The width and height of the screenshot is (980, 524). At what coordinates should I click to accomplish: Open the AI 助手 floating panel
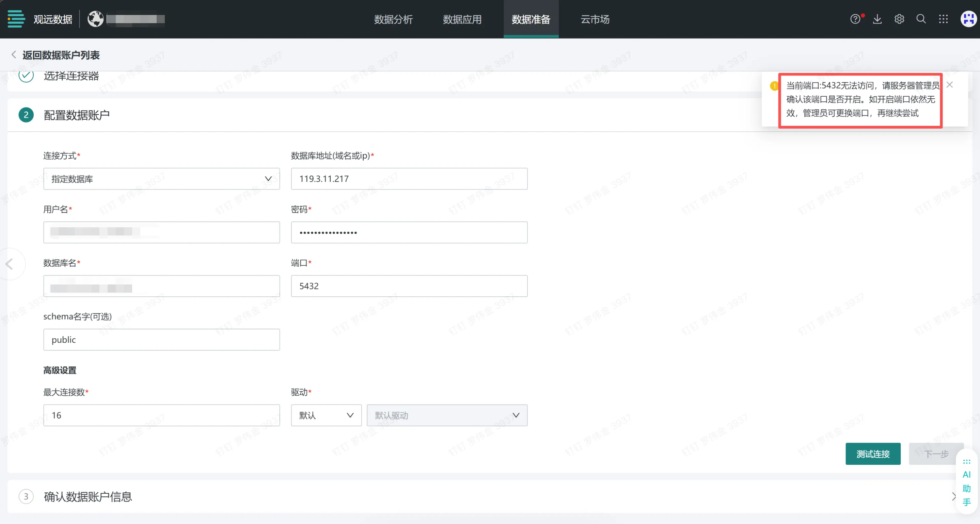point(966,482)
